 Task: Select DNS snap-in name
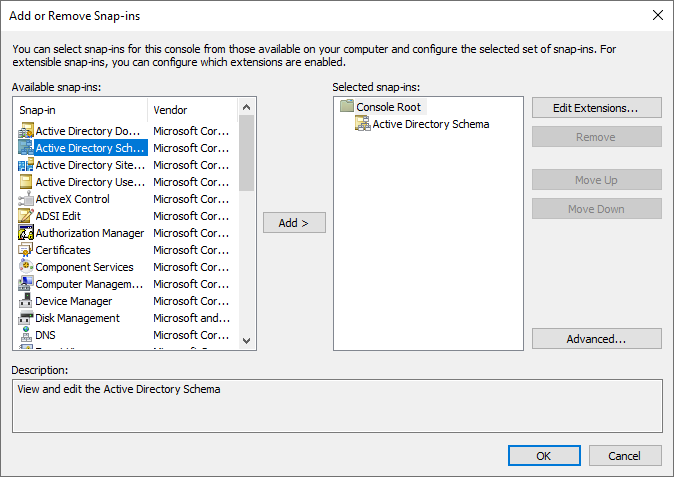point(46,335)
